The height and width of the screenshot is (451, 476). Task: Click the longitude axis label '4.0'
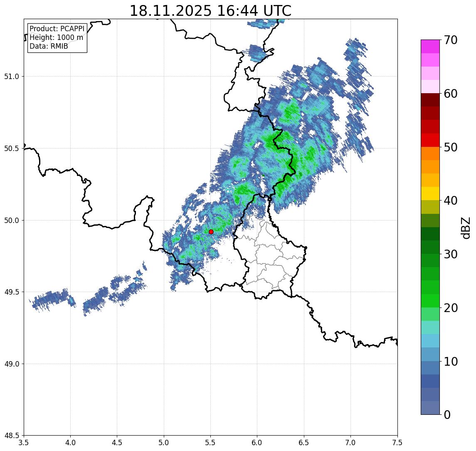click(x=70, y=443)
